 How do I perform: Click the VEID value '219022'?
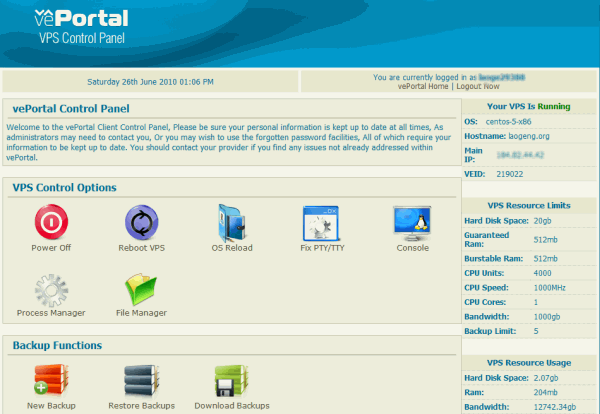coord(510,174)
